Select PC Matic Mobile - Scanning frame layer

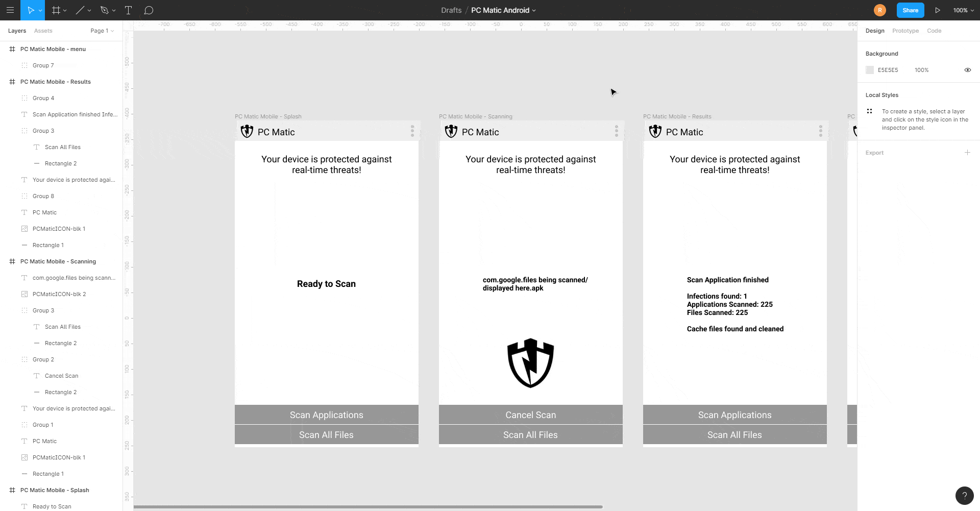(x=61, y=261)
